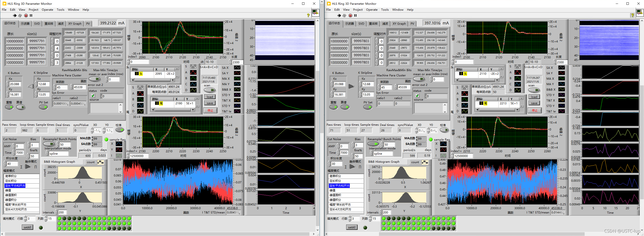Click the B&B X plot legend icon, left window
644x236 pixels.
coord(237,89)
